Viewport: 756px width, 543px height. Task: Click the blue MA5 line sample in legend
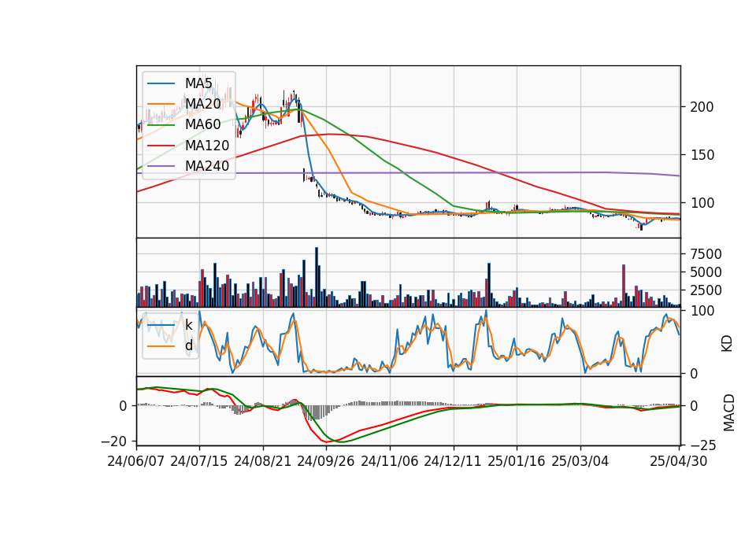click(x=161, y=83)
